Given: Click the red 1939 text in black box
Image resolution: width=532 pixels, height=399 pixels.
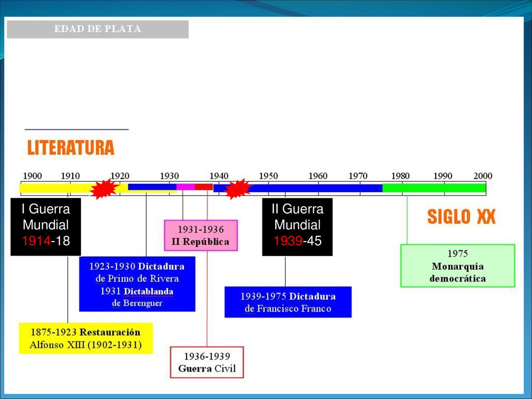Looking at the screenshot, I should pyautogui.click(x=288, y=241).
